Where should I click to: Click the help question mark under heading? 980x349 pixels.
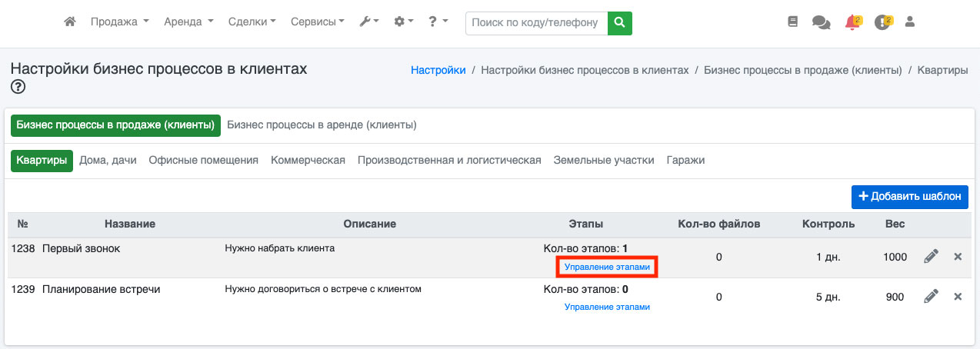[x=18, y=87]
